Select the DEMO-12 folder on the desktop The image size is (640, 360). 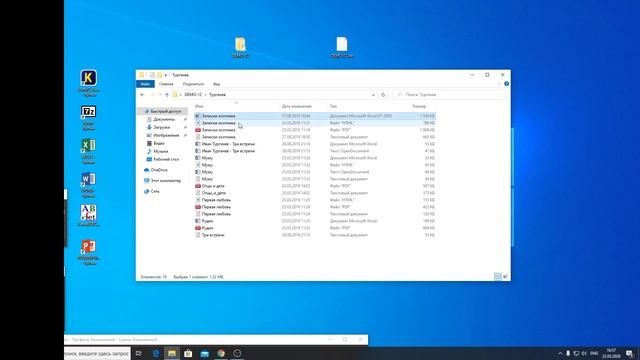pos(240,44)
